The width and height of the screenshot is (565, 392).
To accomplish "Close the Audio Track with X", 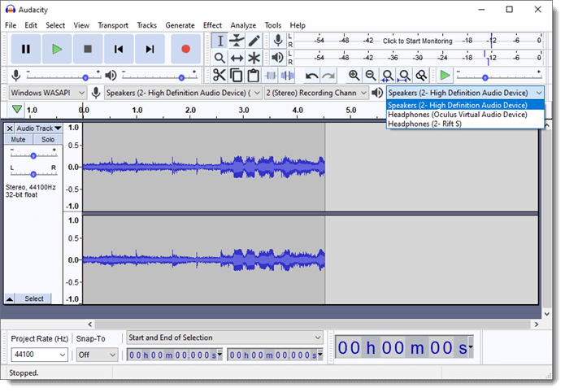I will pos(10,128).
